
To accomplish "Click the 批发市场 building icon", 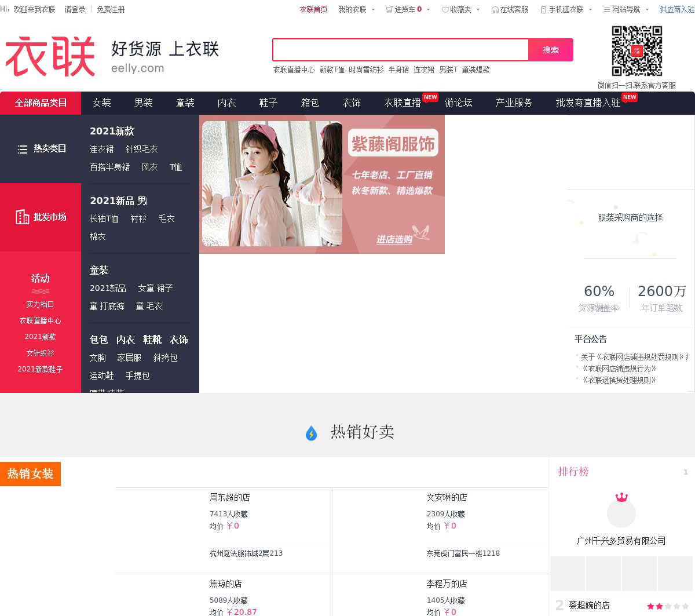I will (x=23, y=217).
